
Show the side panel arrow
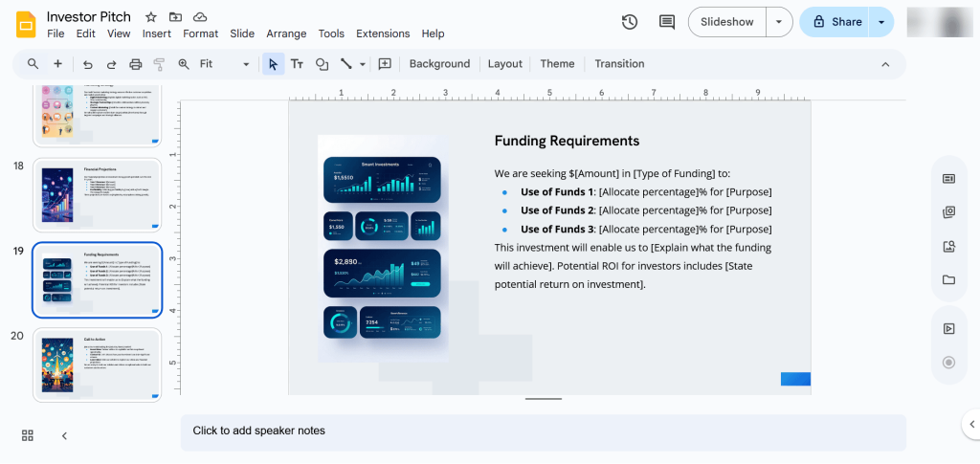(x=971, y=424)
